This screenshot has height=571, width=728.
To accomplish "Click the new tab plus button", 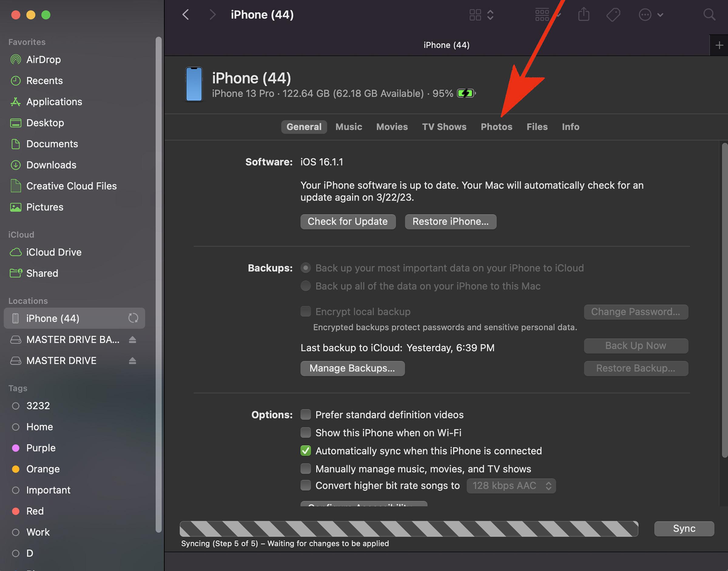I will (719, 45).
